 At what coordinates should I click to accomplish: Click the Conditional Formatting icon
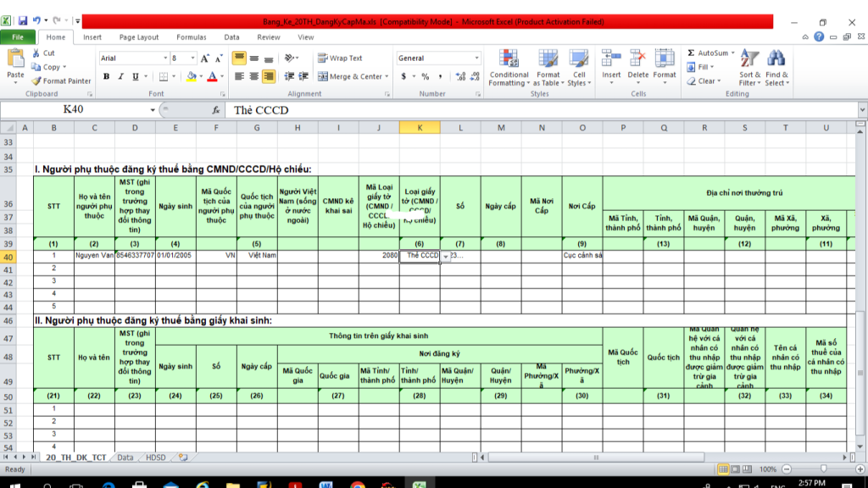[509, 60]
